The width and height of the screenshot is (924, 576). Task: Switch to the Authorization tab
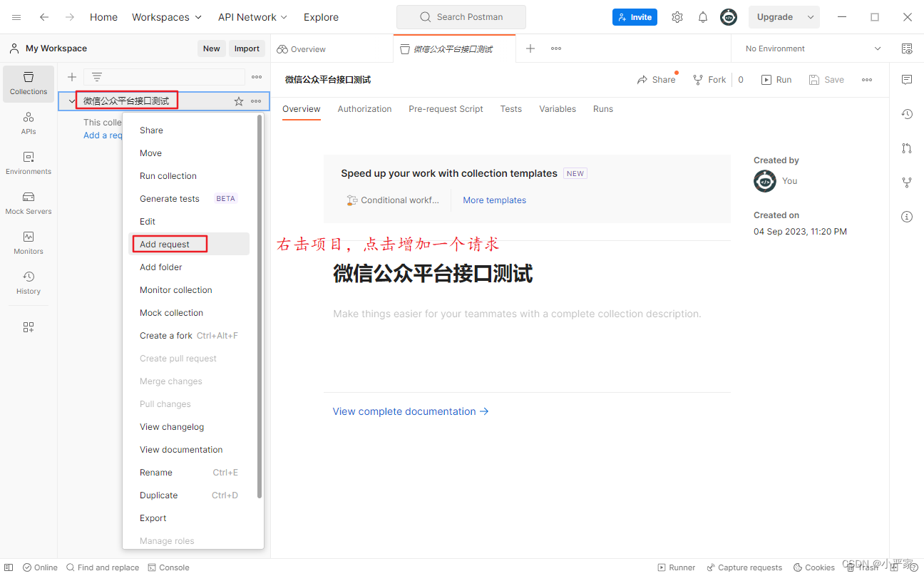tap(364, 109)
